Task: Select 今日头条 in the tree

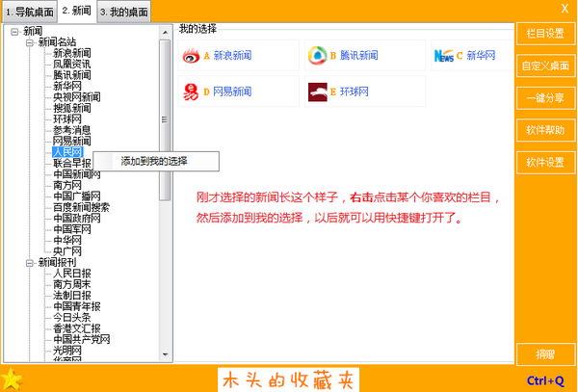Action: point(72,318)
